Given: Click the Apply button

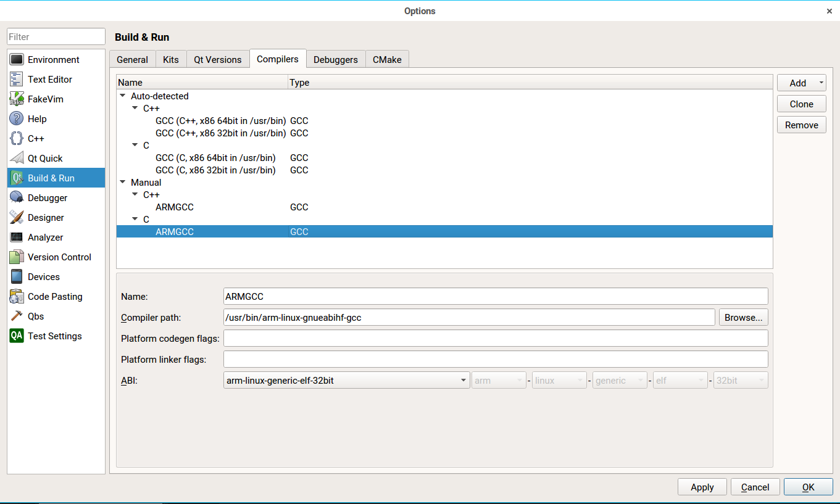Looking at the screenshot, I should point(702,487).
